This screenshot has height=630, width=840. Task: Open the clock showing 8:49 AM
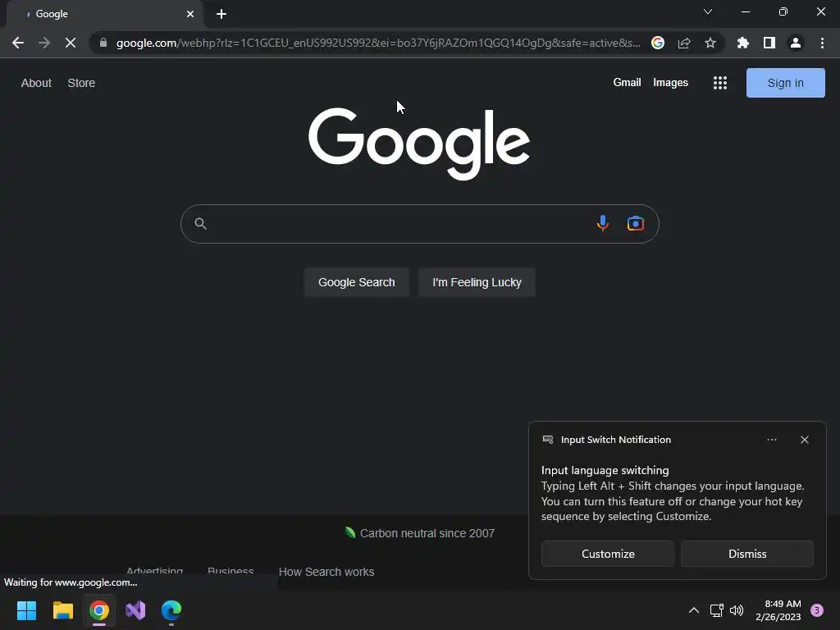[x=778, y=610]
